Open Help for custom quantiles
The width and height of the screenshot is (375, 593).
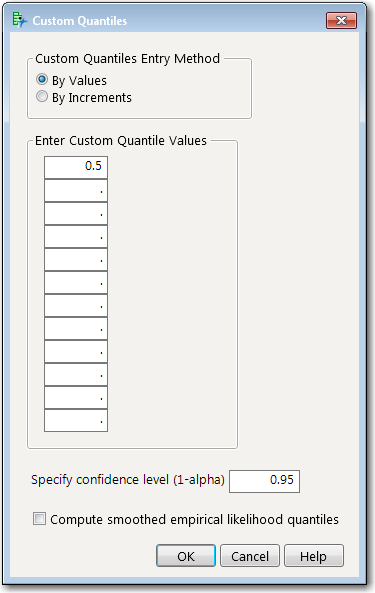click(314, 556)
